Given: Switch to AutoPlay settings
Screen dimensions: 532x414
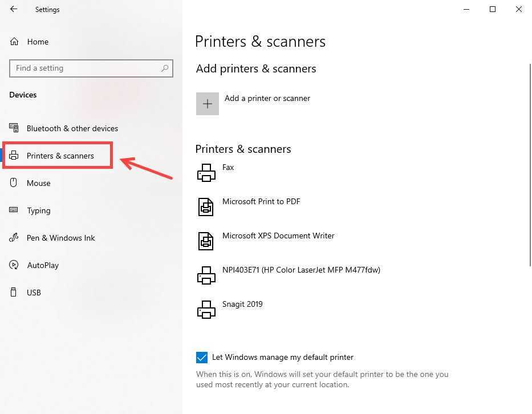Looking at the screenshot, I should coord(43,265).
